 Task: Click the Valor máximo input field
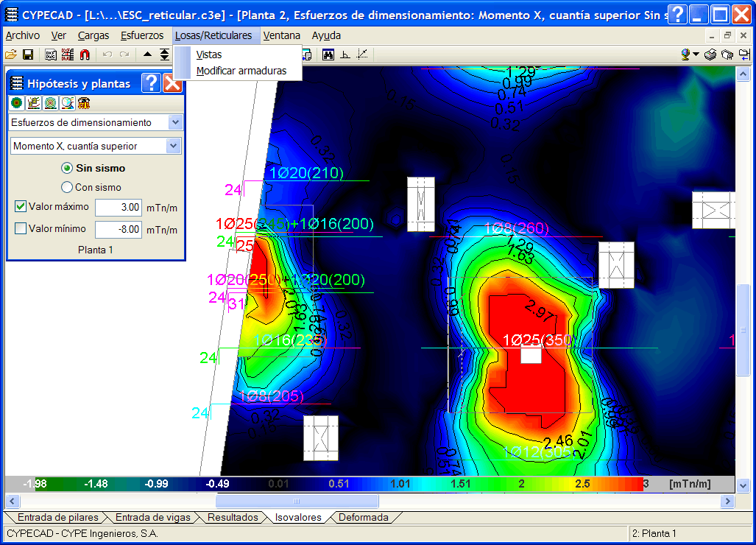click(x=118, y=207)
